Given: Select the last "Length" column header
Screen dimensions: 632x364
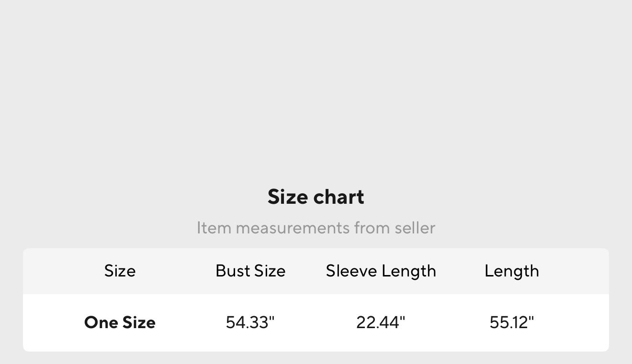Looking at the screenshot, I should 511,271.
